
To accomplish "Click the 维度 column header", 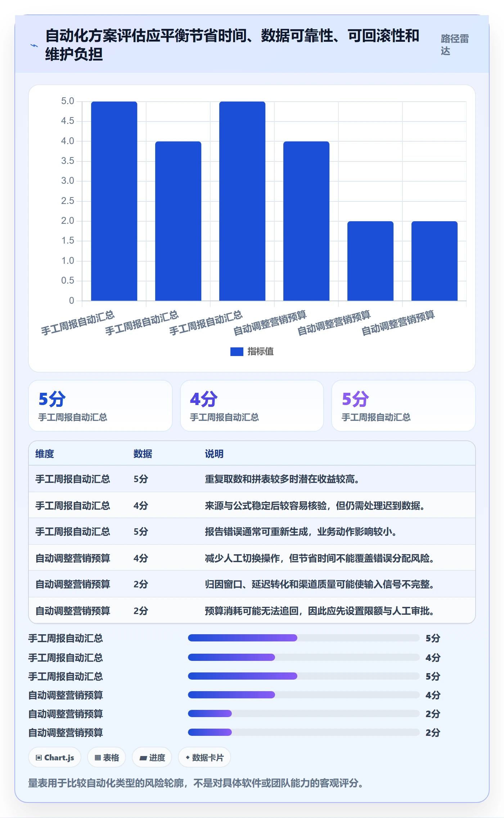I will click(x=45, y=454).
